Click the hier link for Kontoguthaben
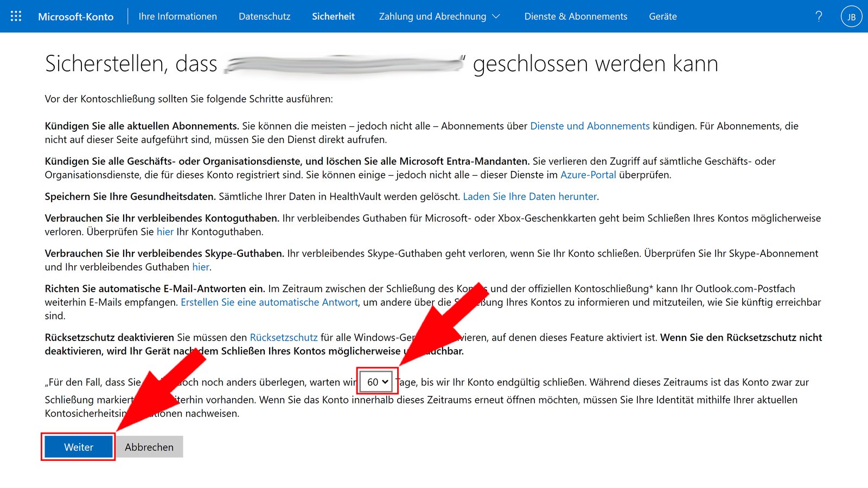This screenshot has width=868, height=488. 165,232
